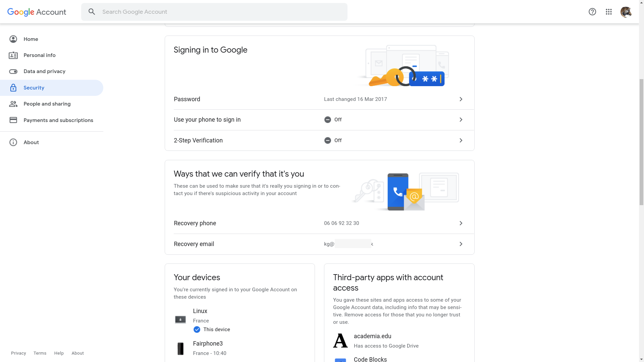Image resolution: width=644 pixels, height=362 pixels.
Task: Open the Google apps grid
Action: 609,12
